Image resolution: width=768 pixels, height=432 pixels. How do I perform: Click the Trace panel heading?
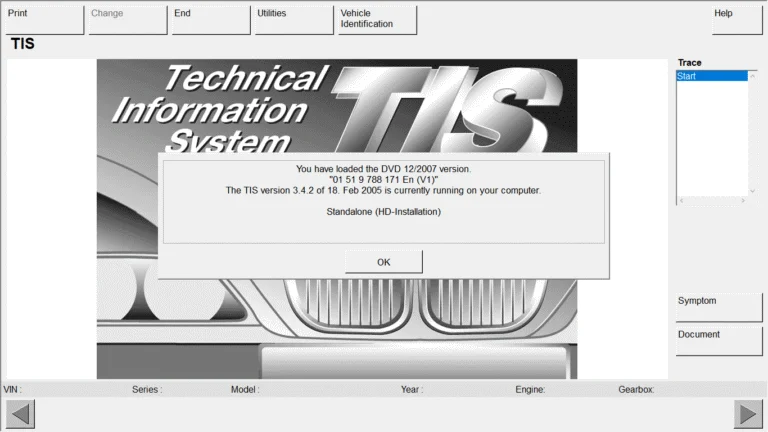690,63
